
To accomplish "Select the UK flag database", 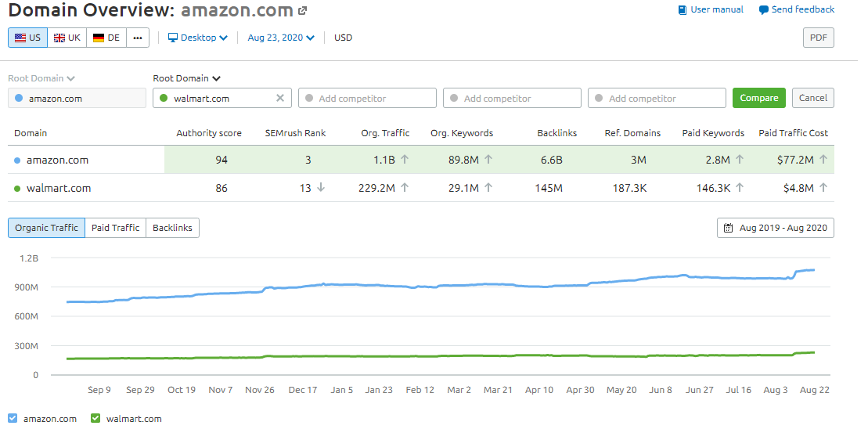I will pos(67,38).
